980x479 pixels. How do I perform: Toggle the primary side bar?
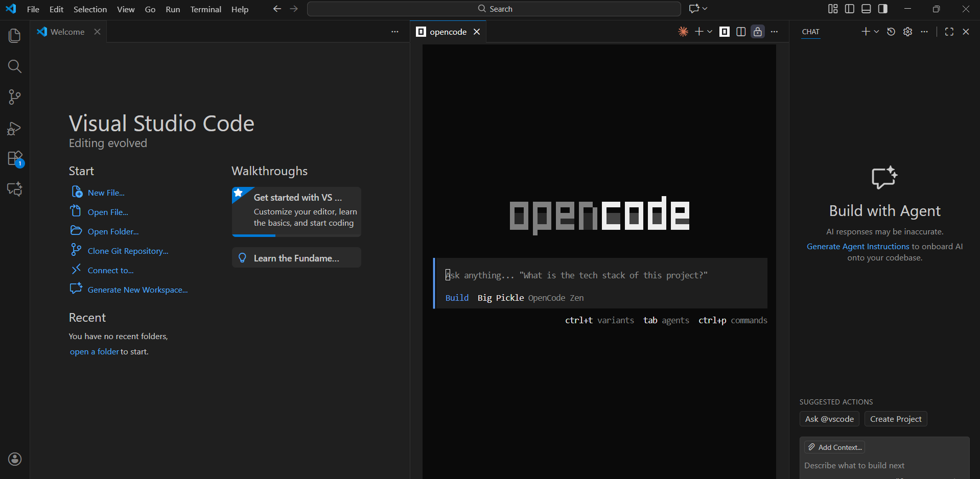[850, 9]
